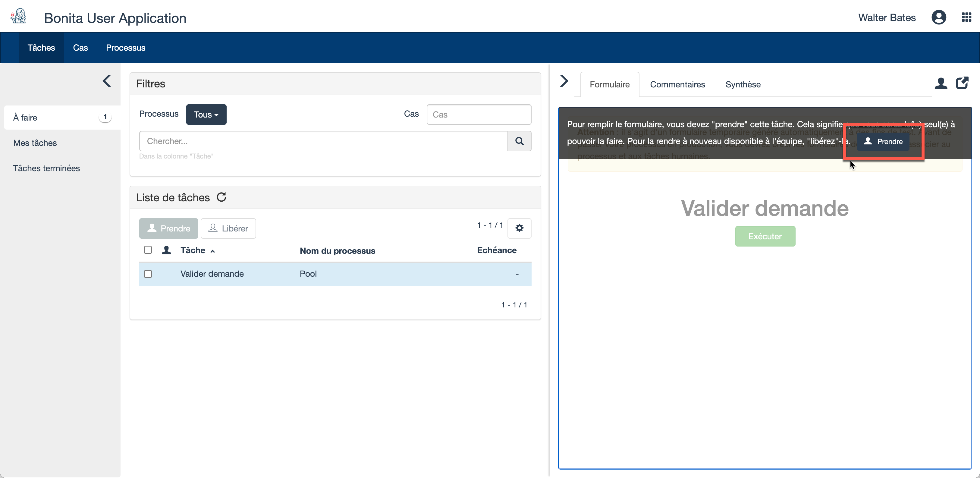Image resolution: width=980 pixels, height=478 pixels.
Task: Click the Echéance column header
Action: 497,250
